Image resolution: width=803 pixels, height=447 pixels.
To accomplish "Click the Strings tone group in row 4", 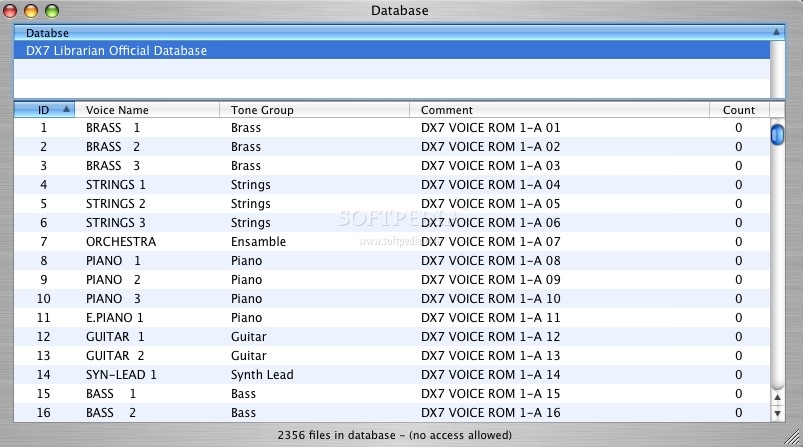I will [250, 185].
